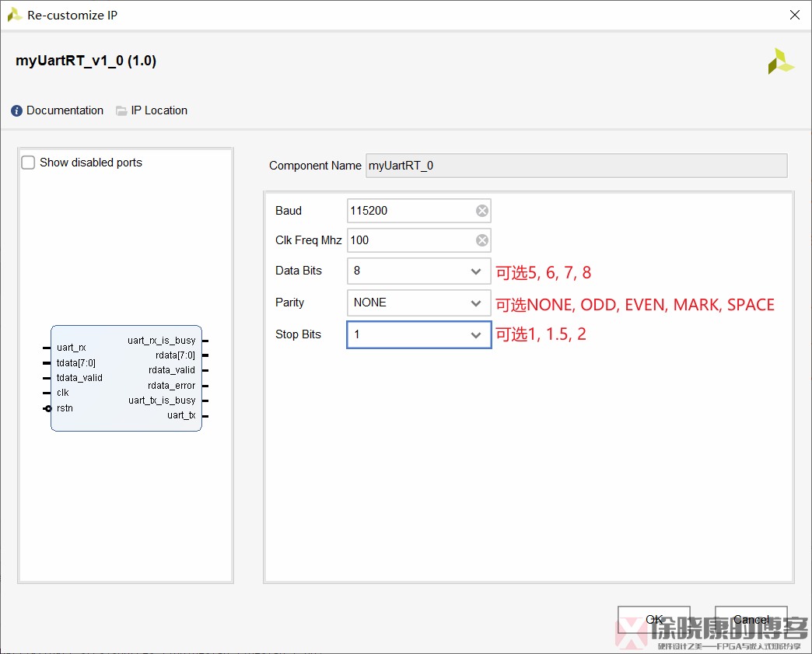The image size is (812, 654).
Task: Select the tdata_valid port label
Action: pyautogui.click(x=80, y=377)
